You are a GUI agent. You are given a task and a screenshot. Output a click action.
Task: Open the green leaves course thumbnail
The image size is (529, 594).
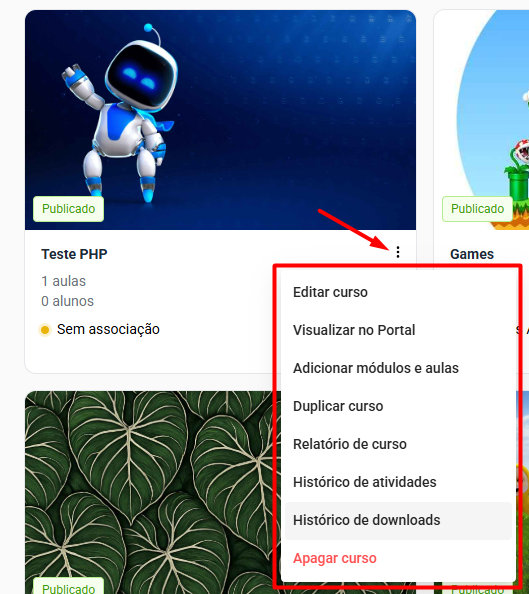point(152,492)
